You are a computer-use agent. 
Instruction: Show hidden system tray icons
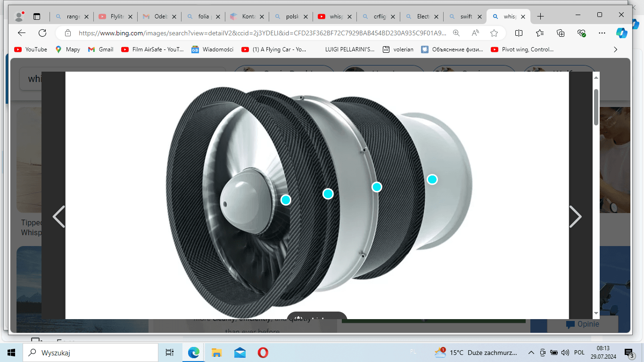point(531,353)
